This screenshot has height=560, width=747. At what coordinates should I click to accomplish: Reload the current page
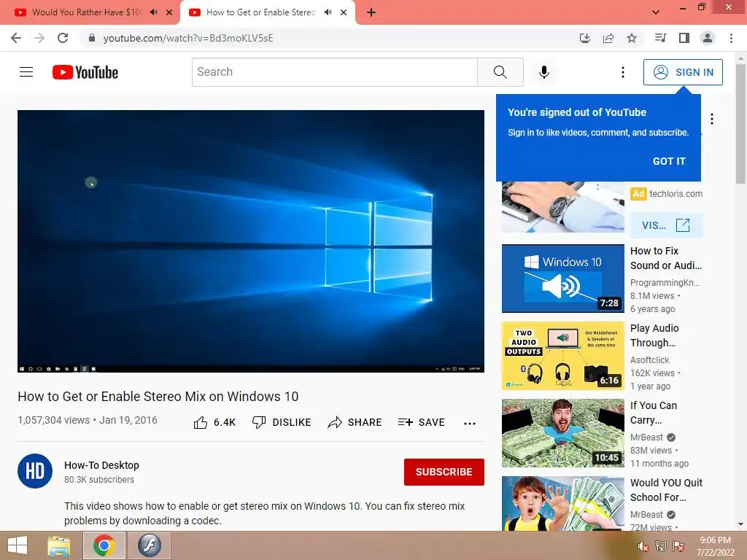63,38
